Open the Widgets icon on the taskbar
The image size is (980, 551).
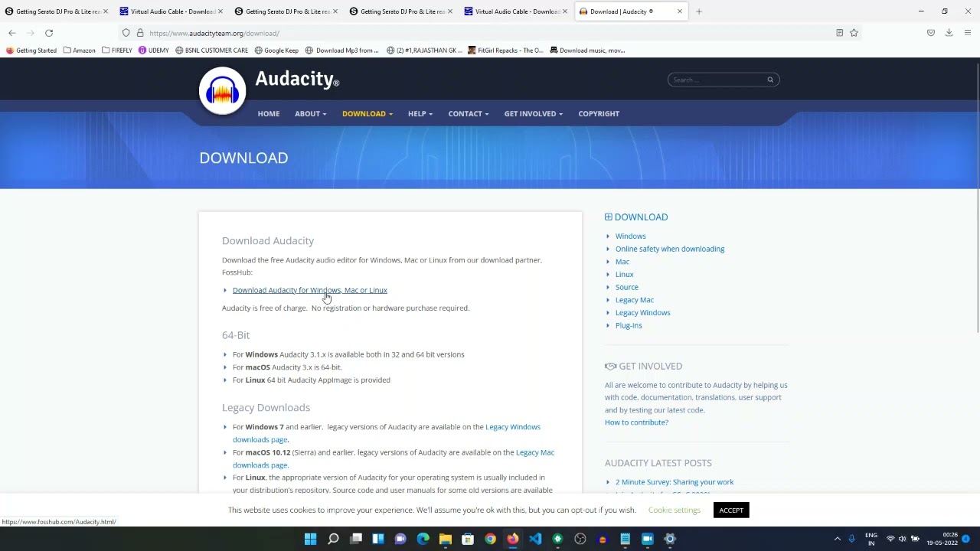click(x=378, y=539)
